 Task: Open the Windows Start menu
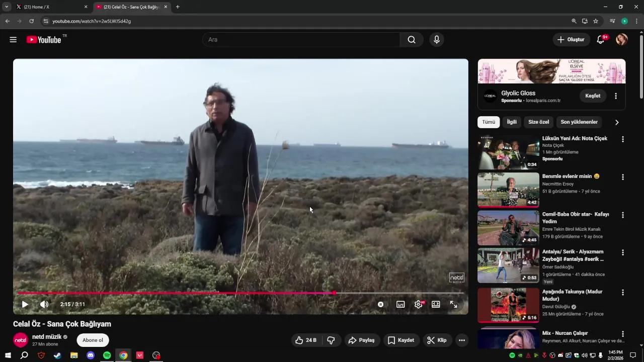[x=8, y=355]
